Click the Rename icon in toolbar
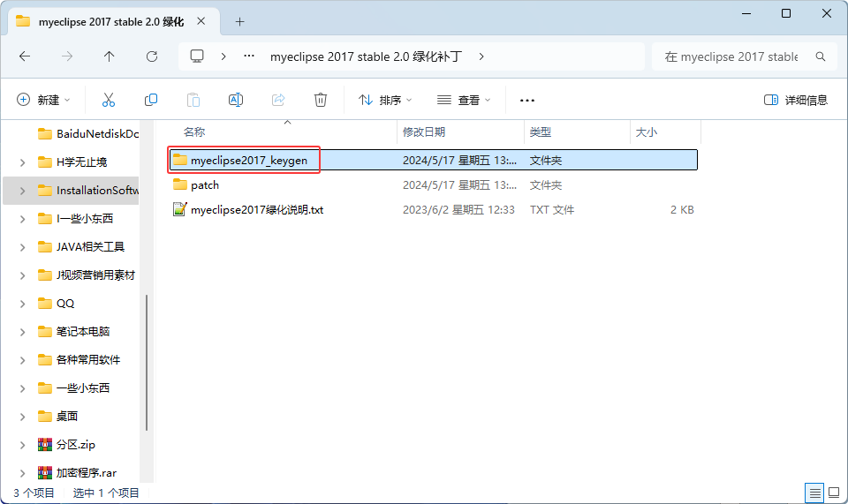Screen dimensions: 848x504 [236, 100]
